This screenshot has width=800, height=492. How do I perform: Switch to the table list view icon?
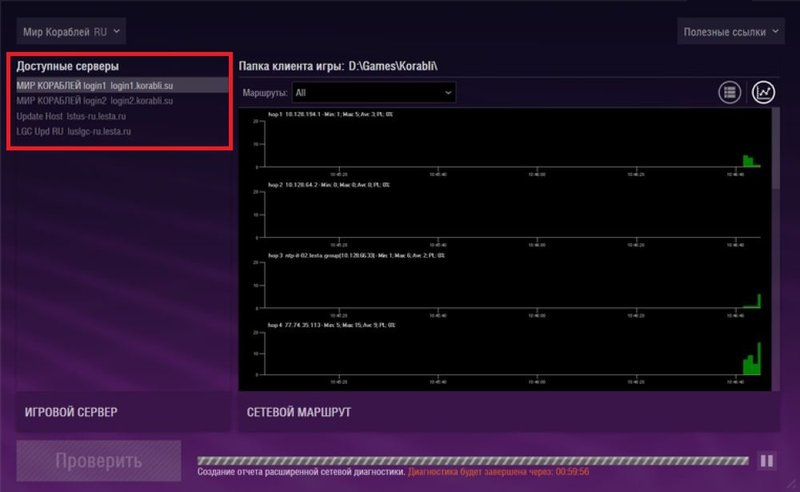(730, 93)
